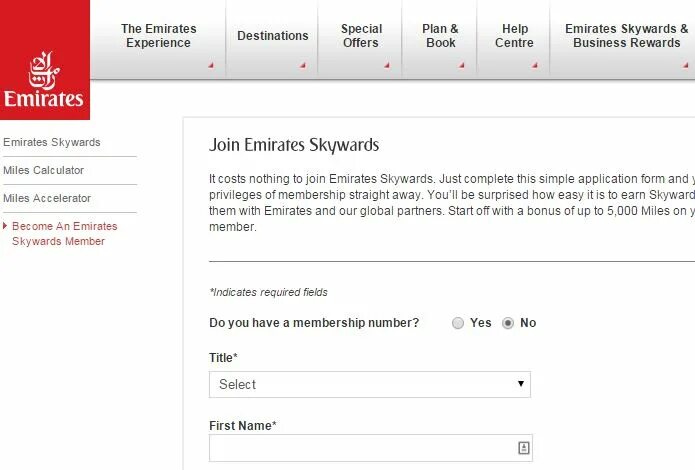Click the First Name input field
This screenshot has width=695, height=470.
pos(360,448)
